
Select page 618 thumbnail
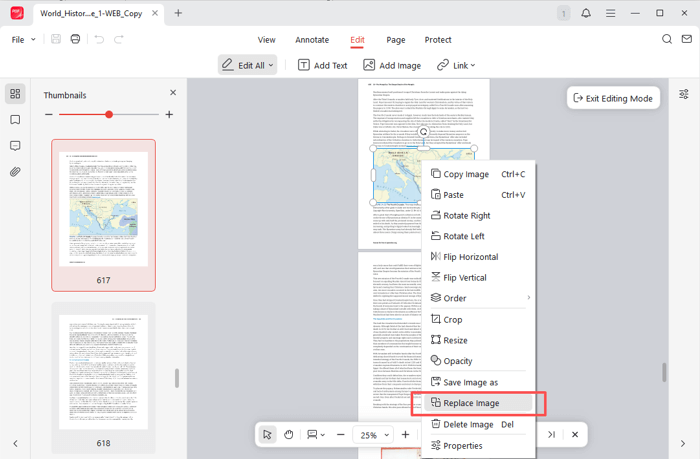(104, 377)
